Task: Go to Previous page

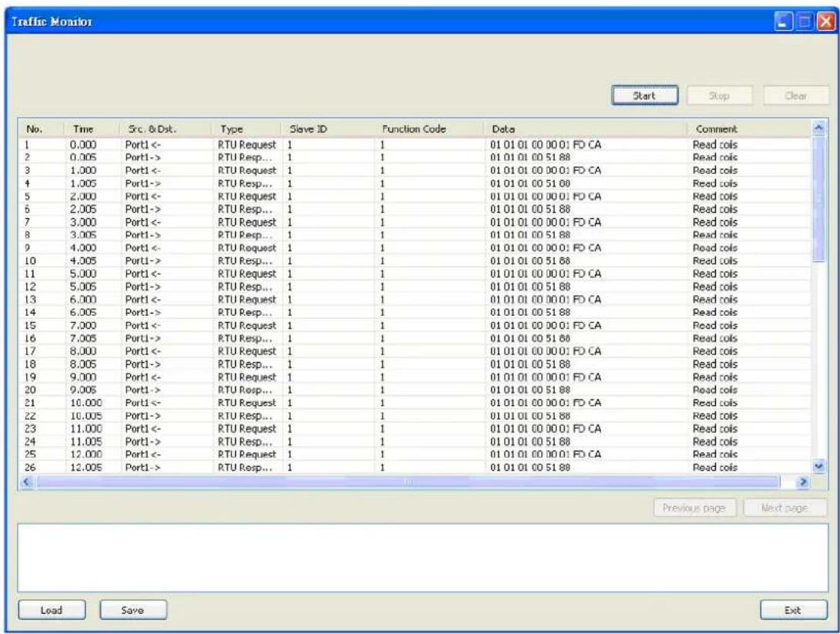Action: [694, 508]
